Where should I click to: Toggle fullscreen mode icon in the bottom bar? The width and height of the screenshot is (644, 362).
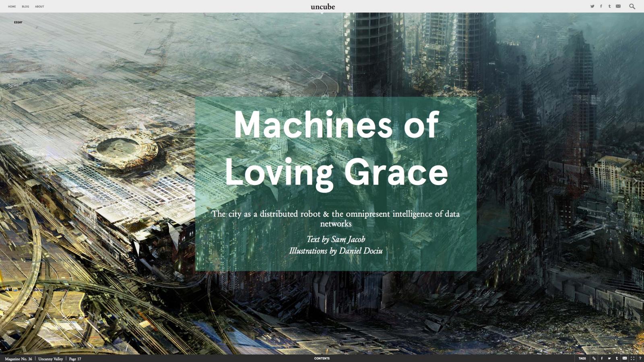tap(632, 358)
